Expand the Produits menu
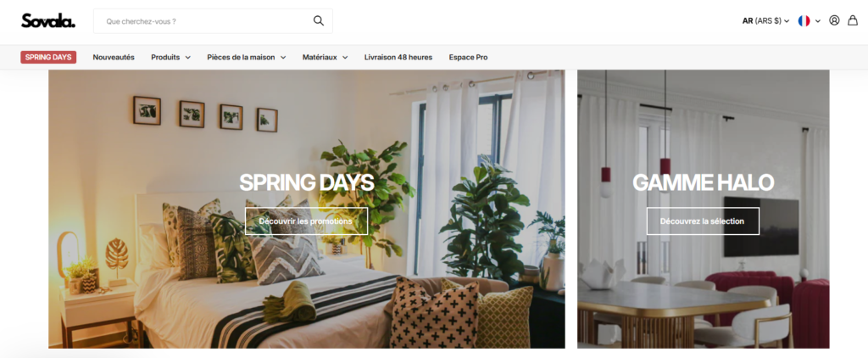This screenshot has width=868, height=358. [x=171, y=57]
